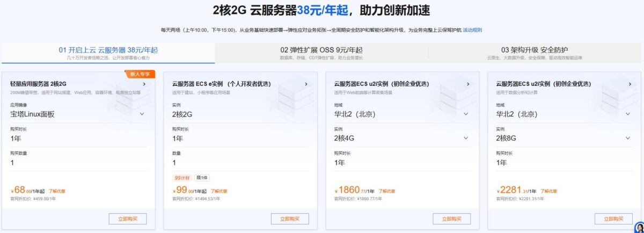Image resolution: width=644 pixels, height=233 pixels.
Task: Click the orange 新人专享 corner badge
Action: 140,74
